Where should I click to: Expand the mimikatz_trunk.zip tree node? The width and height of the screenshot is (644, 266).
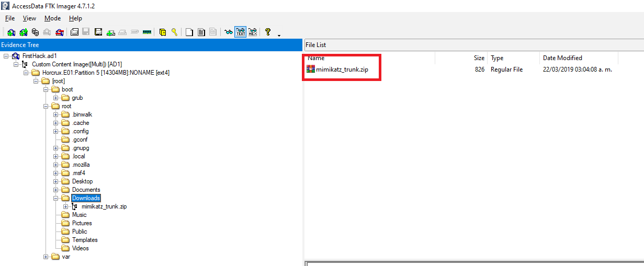[65, 206]
